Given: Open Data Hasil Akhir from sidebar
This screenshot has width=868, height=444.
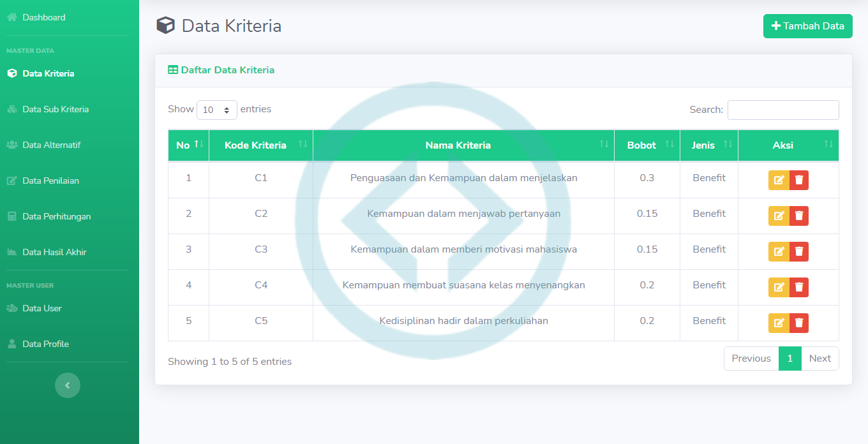Looking at the screenshot, I should (x=54, y=252).
